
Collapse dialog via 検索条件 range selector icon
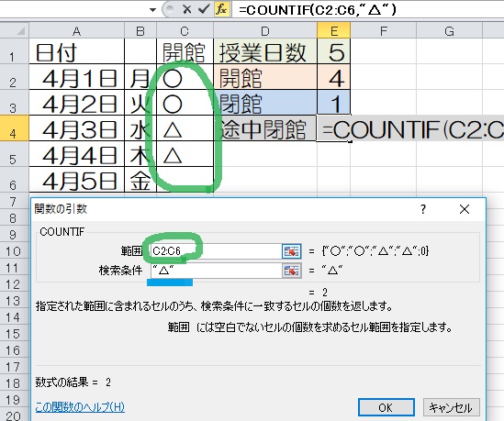292,271
